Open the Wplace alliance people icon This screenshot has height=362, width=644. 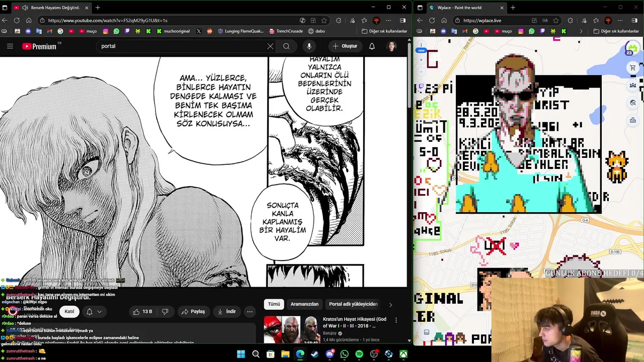tap(633, 85)
